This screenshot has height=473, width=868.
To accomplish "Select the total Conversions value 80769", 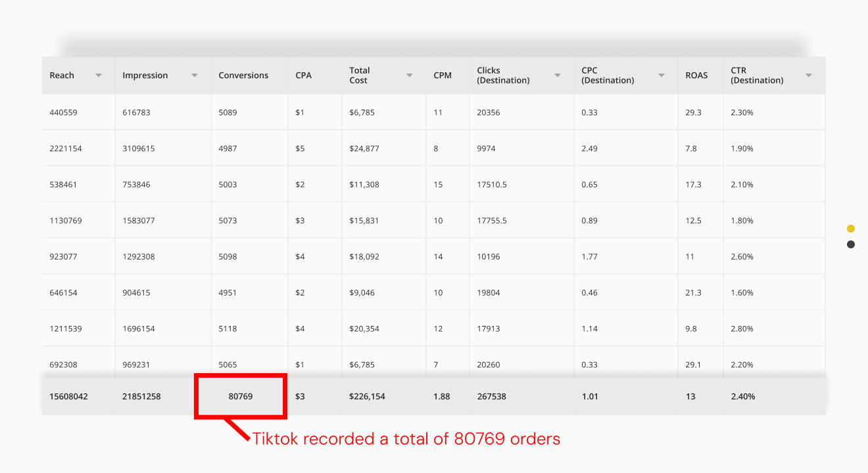I will pyautogui.click(x=241, y=397).
